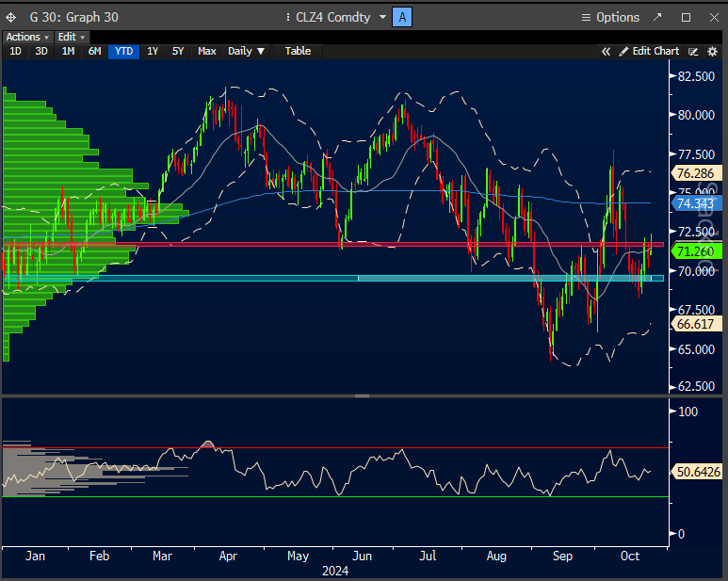The image size is (728, 581).
Task: Click the Edit Chart button
Action: [649, 51]
